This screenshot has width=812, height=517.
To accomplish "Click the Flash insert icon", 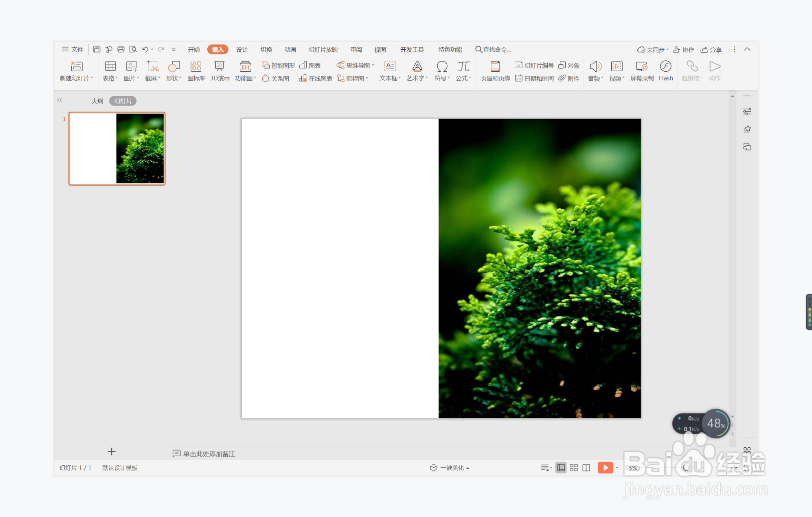I will point(665,70).
